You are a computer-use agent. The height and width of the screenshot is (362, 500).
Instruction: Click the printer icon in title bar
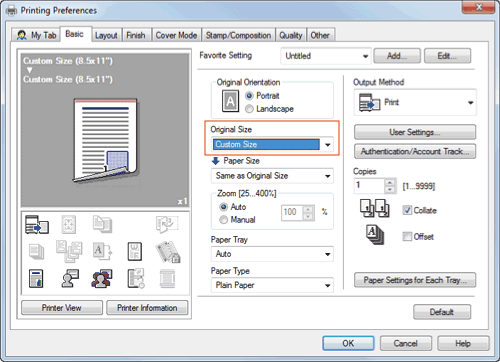[x=11, y=11]
